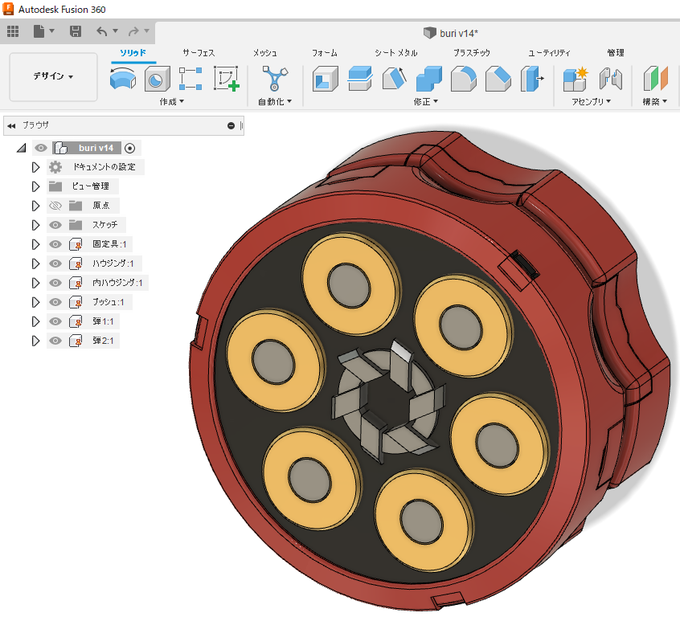Open the 構築 dropdown menu

coord(655,101)
